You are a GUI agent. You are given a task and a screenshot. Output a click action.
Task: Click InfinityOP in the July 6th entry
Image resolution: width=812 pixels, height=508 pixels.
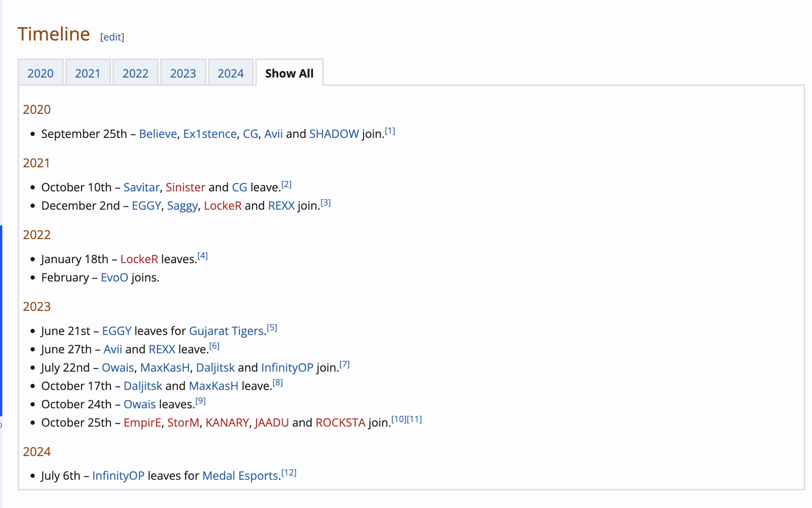[118, 476]
